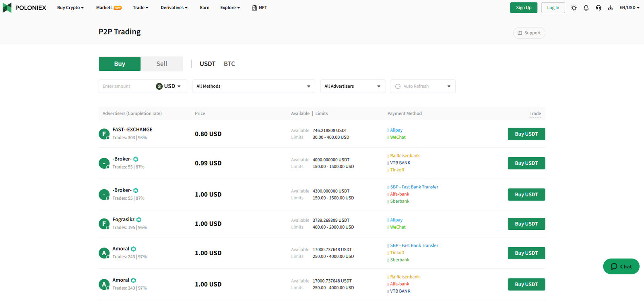Viewport: 644px width, 301px height.
Task: Click WeChat in Fograsikz row
Action: 398,227
